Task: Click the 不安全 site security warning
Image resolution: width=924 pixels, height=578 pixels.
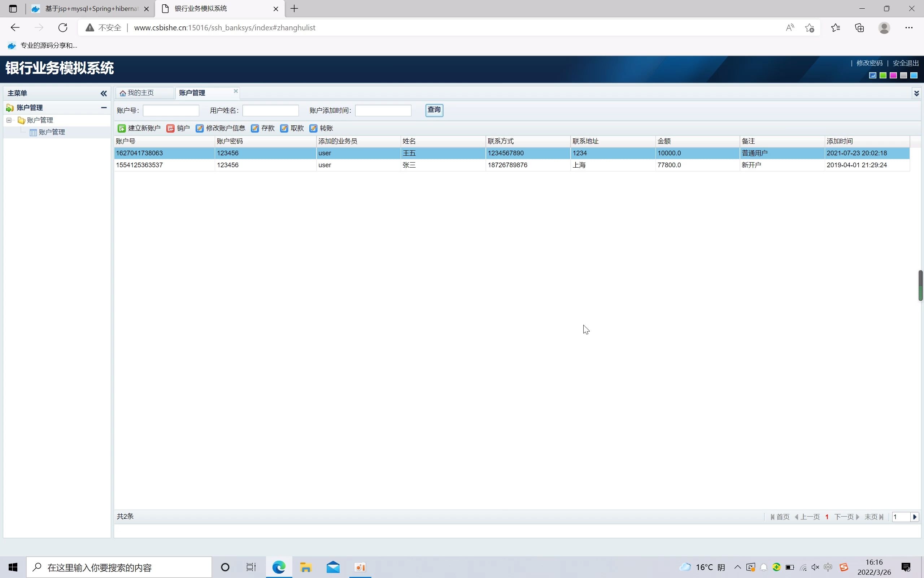Action: 104,27
